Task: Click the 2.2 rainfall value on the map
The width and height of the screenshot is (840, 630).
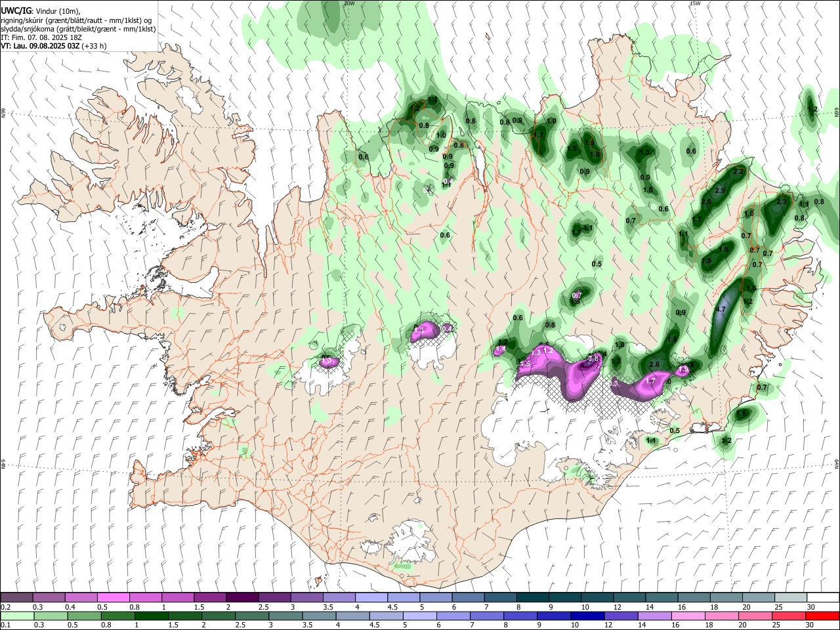Action: tap(738, 171)
